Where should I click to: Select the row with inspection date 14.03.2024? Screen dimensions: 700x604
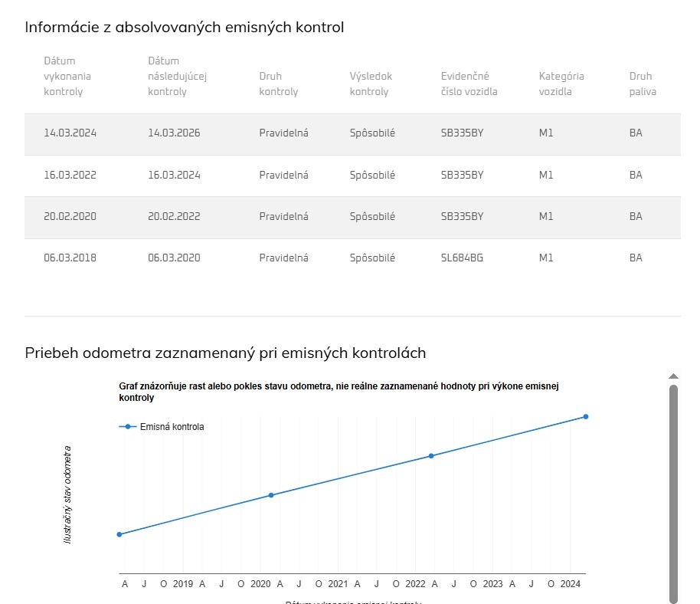point(352,133)
